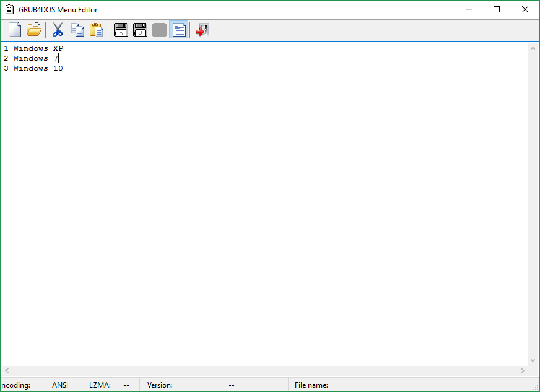Click the app icon in title bar
This screenshot has height=392, width=540.
[x=10, y=9]
